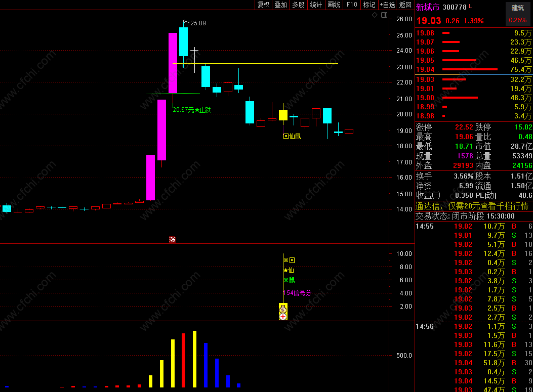Screen dimensions: 533x392
Task: Click the 复权 toolbar button
Action: coord(263,5)
